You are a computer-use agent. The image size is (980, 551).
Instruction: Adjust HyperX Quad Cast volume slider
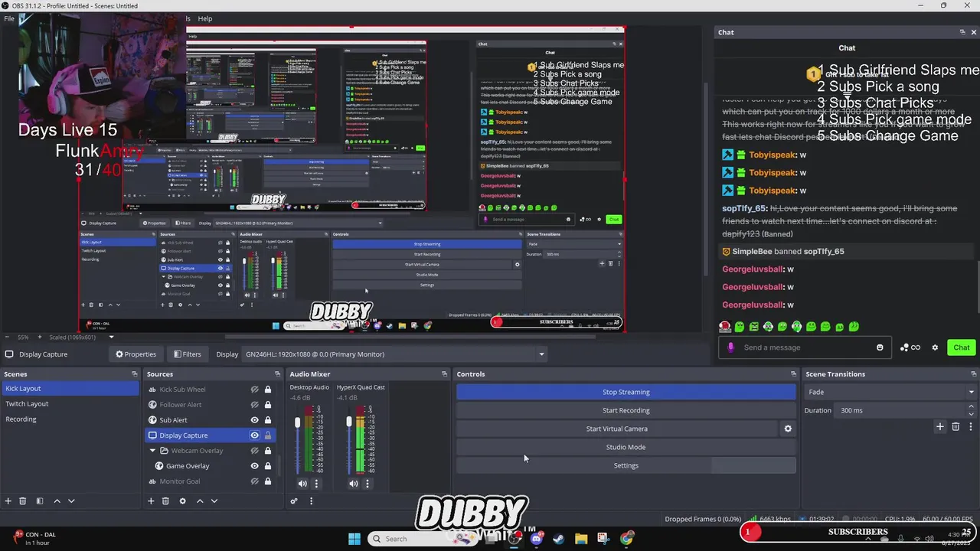[348, 422]
